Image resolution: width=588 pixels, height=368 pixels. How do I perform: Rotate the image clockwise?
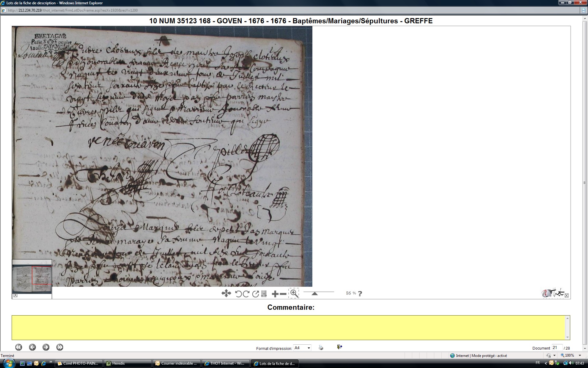[246, 294]
